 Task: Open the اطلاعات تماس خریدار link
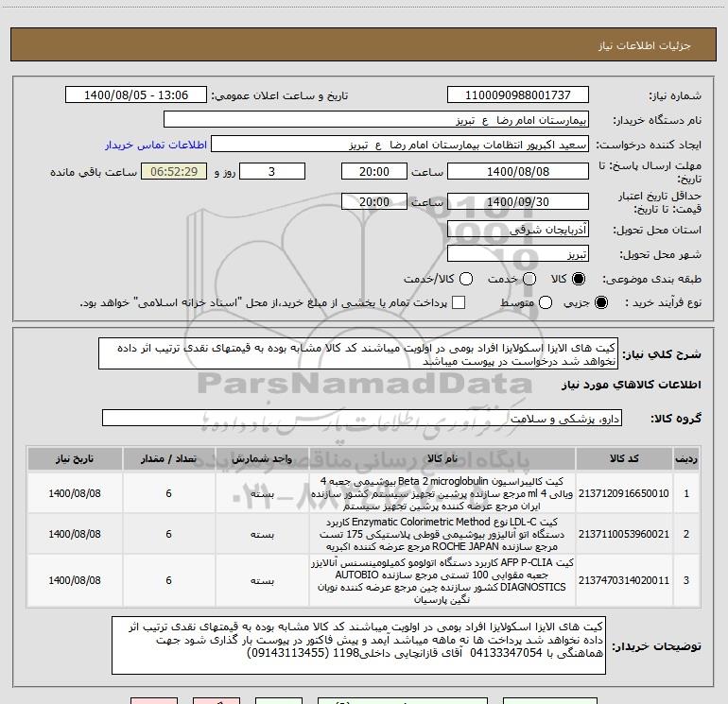156,145
